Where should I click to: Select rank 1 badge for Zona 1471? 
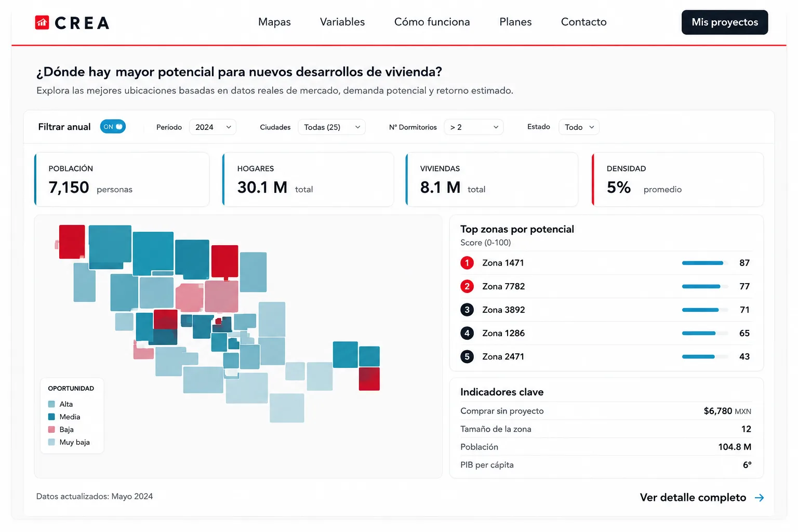coord(467,263)
